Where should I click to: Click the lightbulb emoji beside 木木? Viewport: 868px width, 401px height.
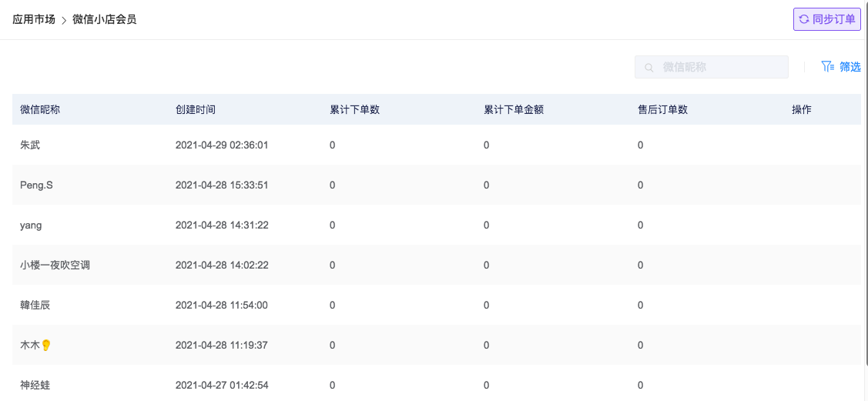tap(46, 345)
